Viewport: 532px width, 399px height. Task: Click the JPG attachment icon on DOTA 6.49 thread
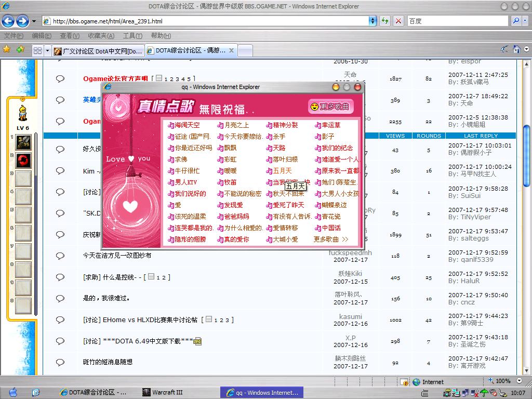click(197, 341)
